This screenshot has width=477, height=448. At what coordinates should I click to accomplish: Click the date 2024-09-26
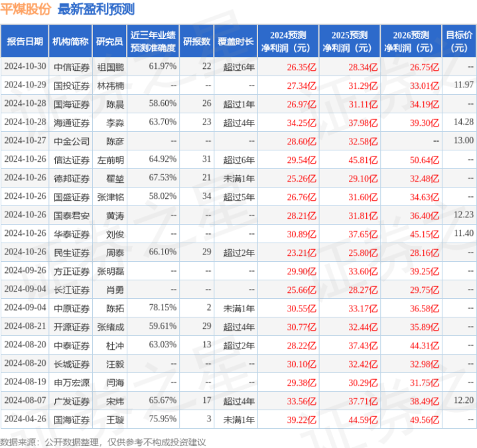pyautogui.click(x=25, y=270)
